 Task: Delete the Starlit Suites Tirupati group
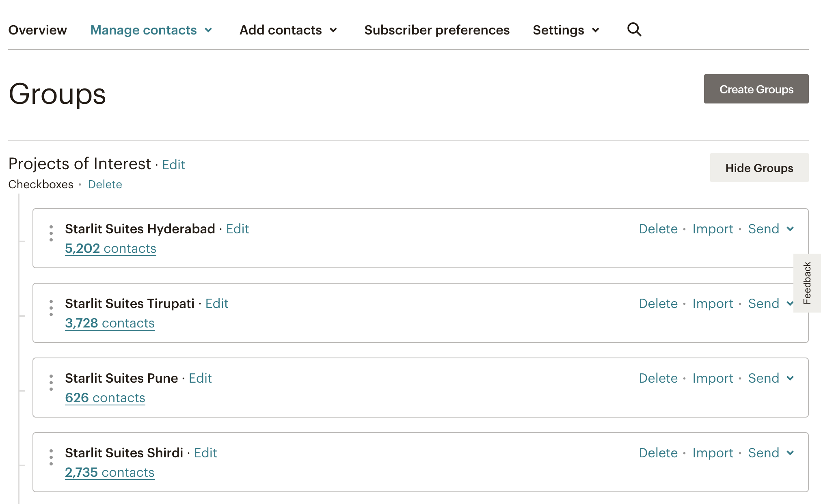[658, 304]
